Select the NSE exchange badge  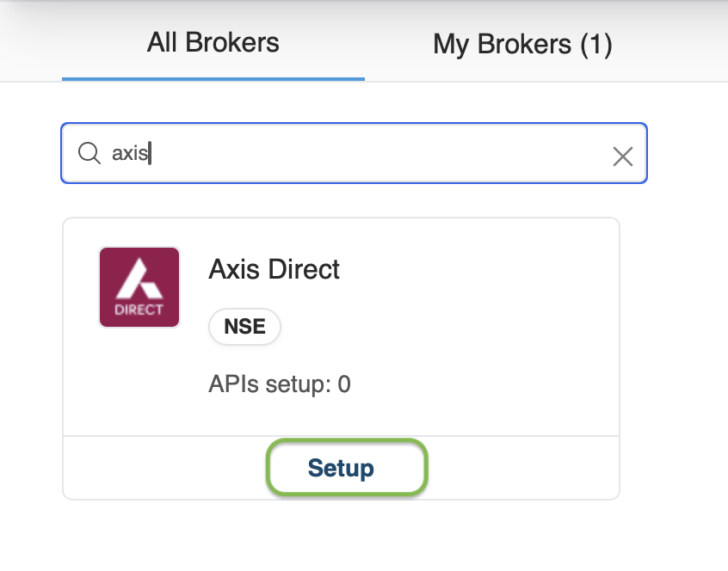coord(244,327)
